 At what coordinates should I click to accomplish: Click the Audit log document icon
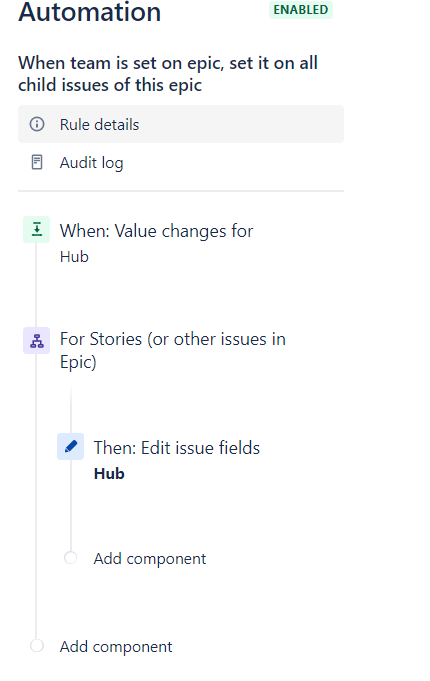37,162
